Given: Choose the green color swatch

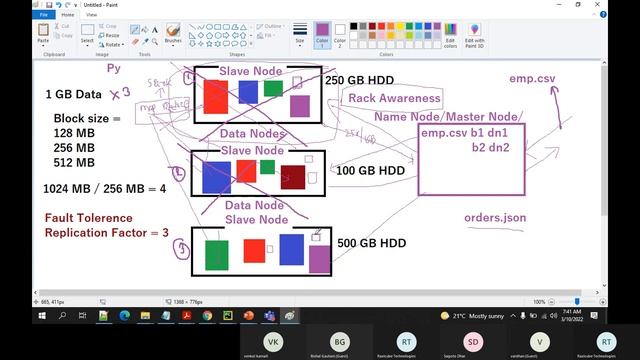Looking at the screenshot, I should coord(409,27).
